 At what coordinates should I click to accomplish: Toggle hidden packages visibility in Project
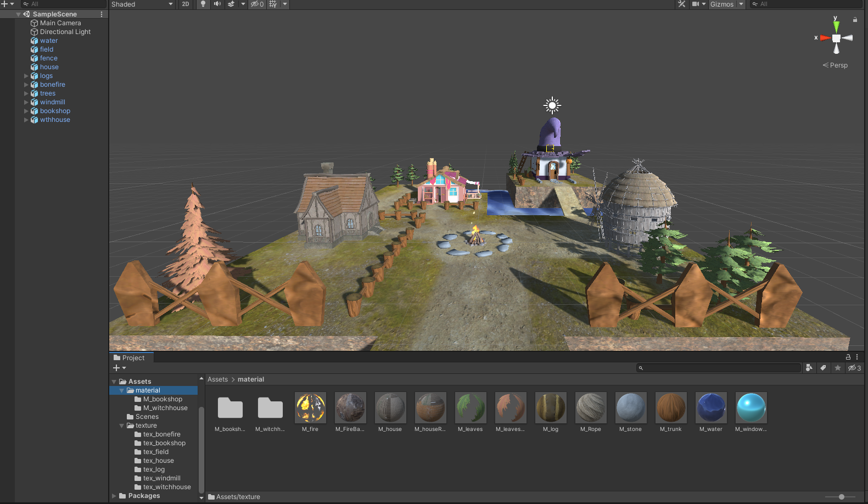[x=854, y=368]
